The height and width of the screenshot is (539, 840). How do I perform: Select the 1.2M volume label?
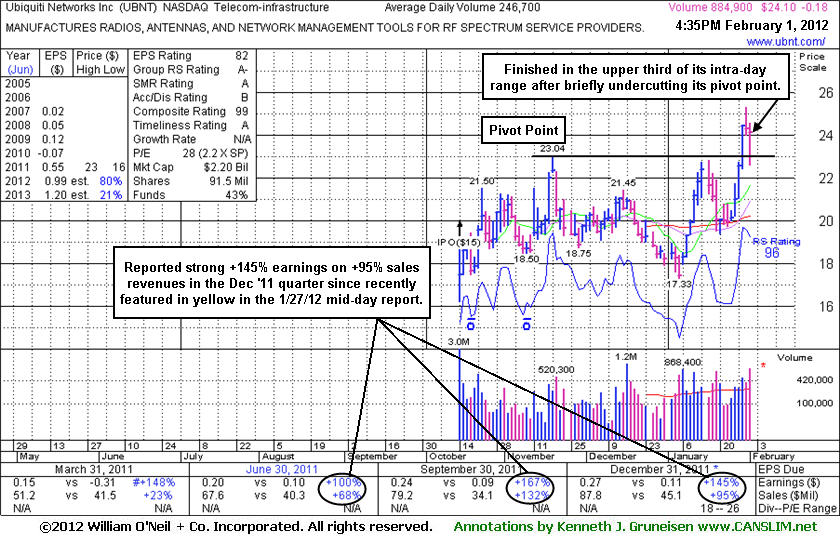[x=626, y=357]
